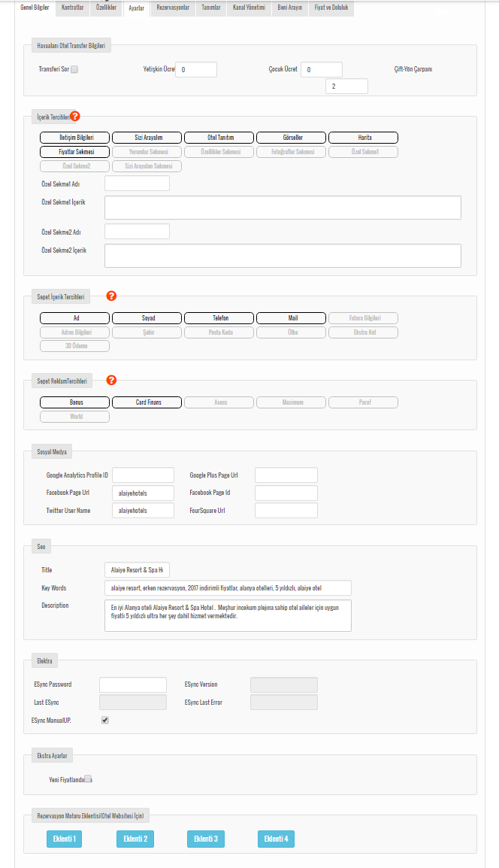Enable the Özel Sekme1 option
The image size is (499, 868).
pyautogui.click(x=363, y=152)
